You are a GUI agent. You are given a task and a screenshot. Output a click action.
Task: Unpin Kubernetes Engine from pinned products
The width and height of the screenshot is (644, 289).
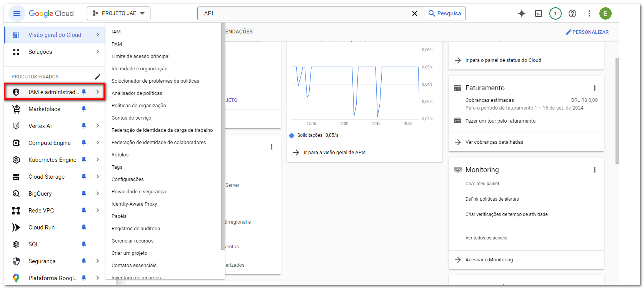click(84, 160)
